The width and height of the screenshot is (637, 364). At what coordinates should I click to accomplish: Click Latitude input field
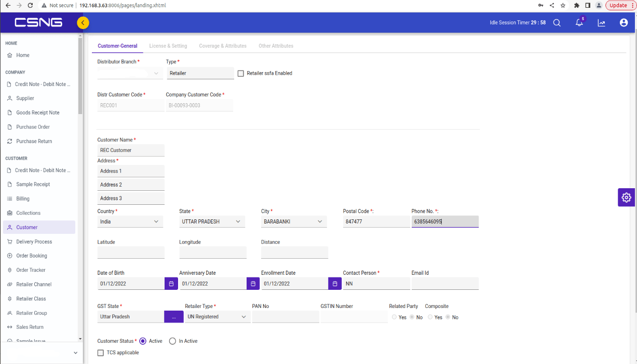(x=131, y=253)
